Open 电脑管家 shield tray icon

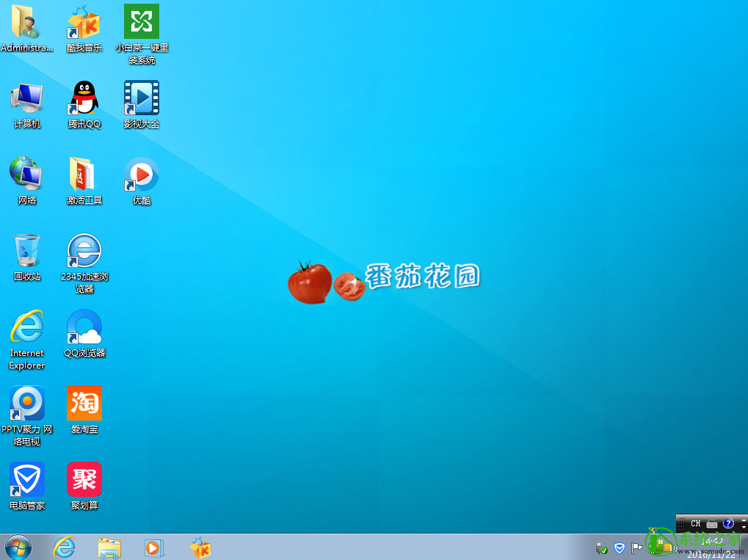click(x=620, y=548)
